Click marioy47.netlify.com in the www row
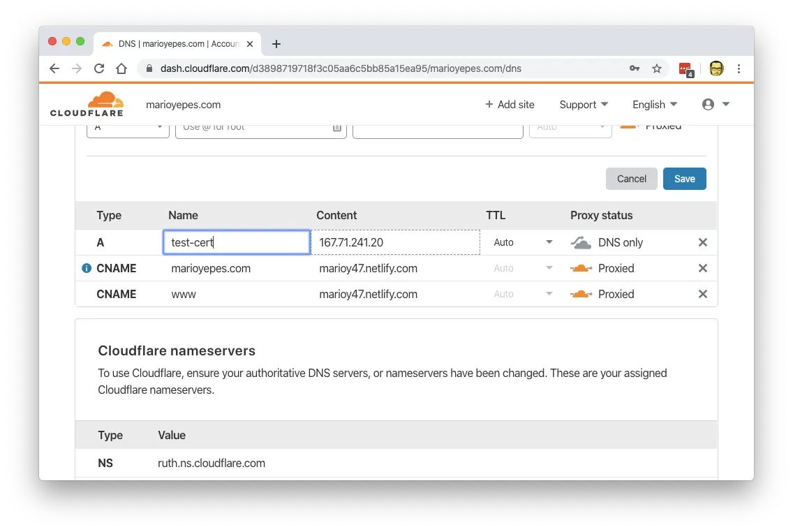793x532 pixels. pos(368,294)
